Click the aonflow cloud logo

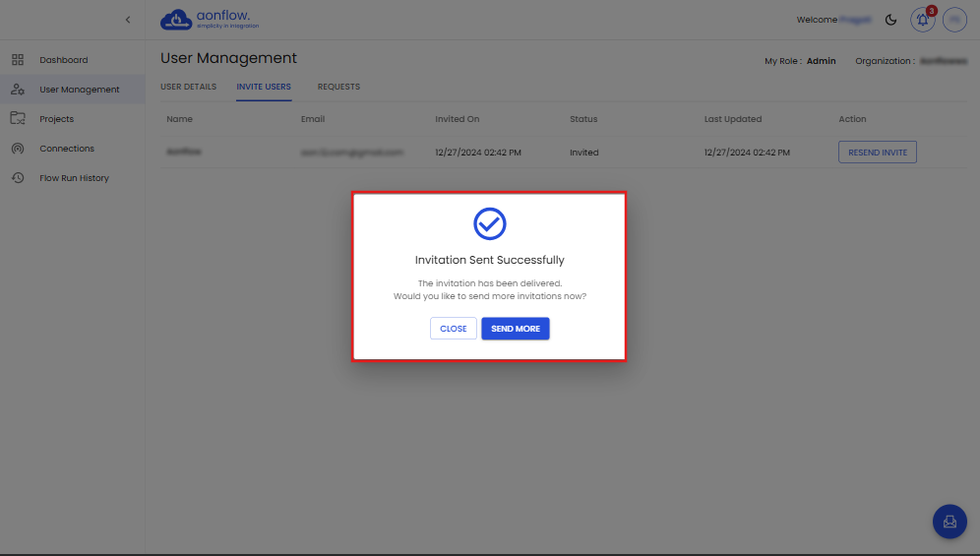tap(176, 20)
